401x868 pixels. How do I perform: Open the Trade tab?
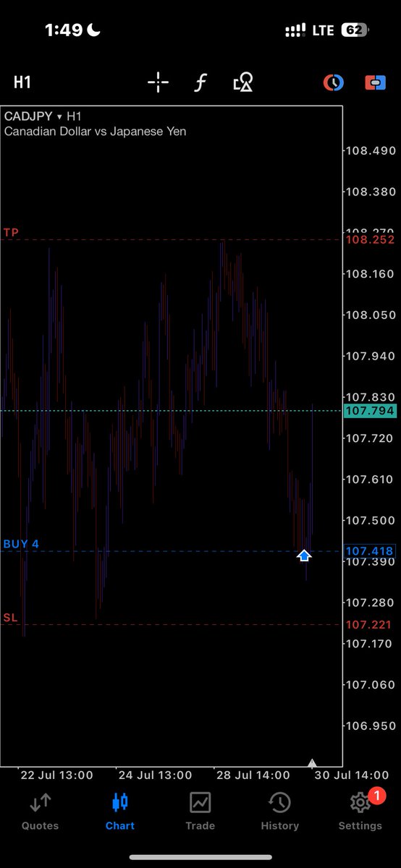[200, 811]
